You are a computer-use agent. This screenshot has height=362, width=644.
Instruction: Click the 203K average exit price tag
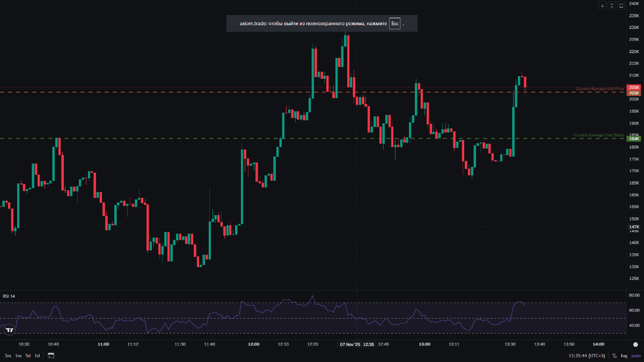(x=634, y=93)
